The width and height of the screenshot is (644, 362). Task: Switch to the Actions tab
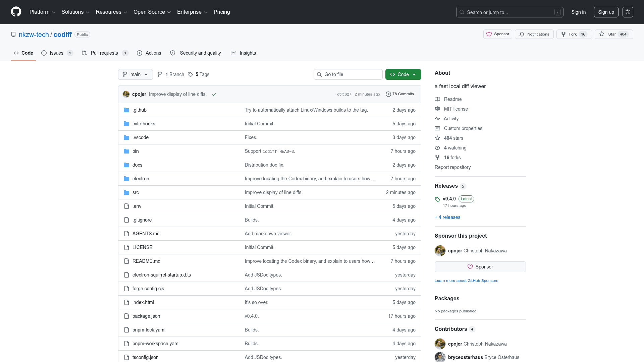pyautogui.click(x=149, y=53)
